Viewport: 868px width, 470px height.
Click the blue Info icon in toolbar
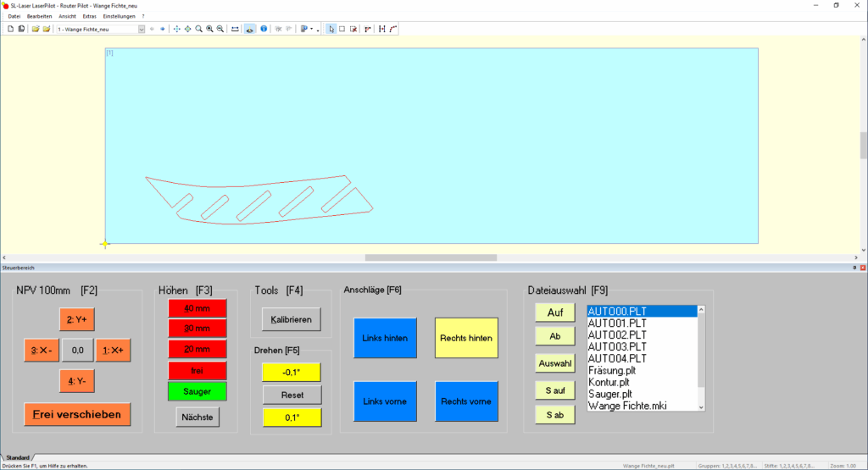(x=264, y=29)
